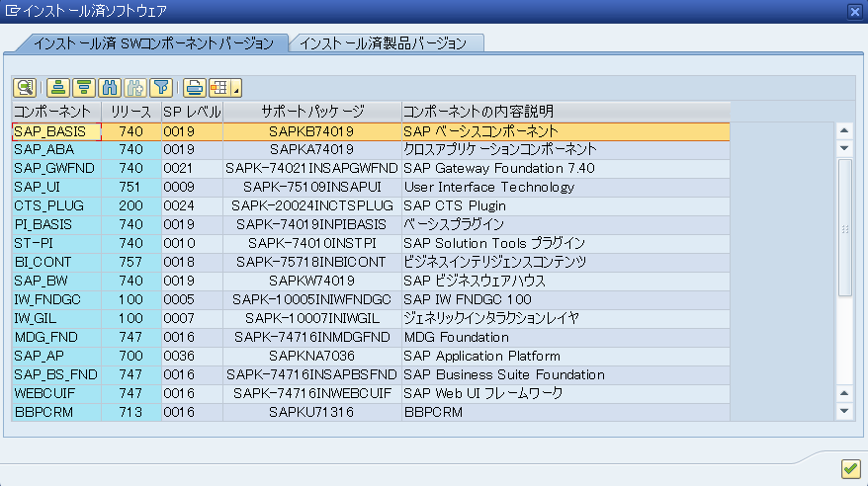Click the Sort descending toolbar icon

(x=84, y=87)
